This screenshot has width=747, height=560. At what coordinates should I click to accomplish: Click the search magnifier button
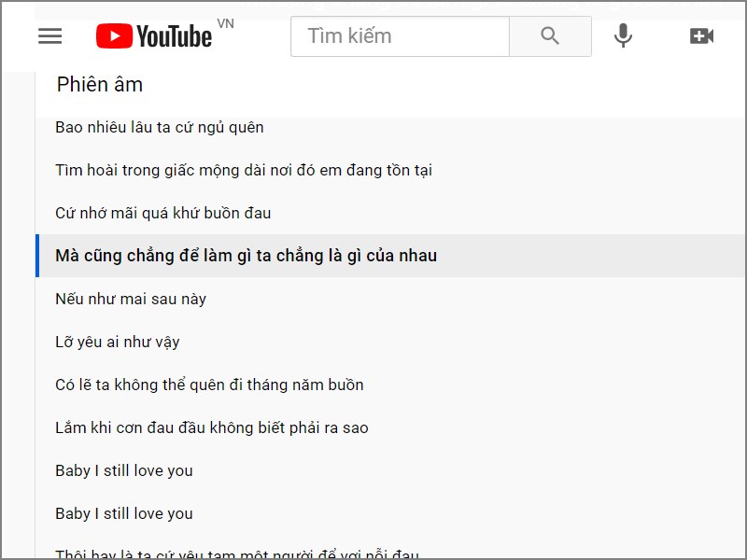pos(550,35)
